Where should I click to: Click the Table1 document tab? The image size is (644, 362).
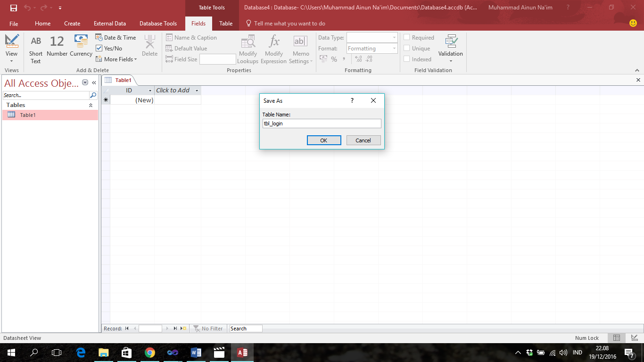click(x=119, y=80)
